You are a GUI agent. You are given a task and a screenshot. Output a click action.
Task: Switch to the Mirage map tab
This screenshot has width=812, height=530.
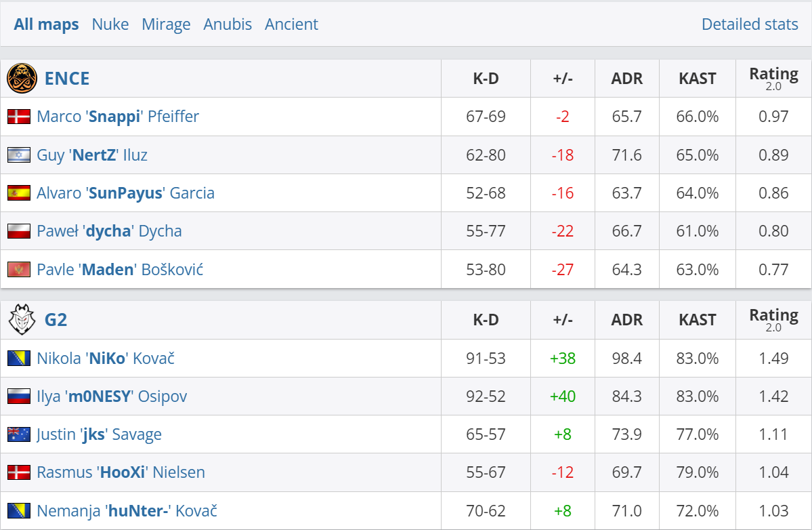click(x=166, y=24)
